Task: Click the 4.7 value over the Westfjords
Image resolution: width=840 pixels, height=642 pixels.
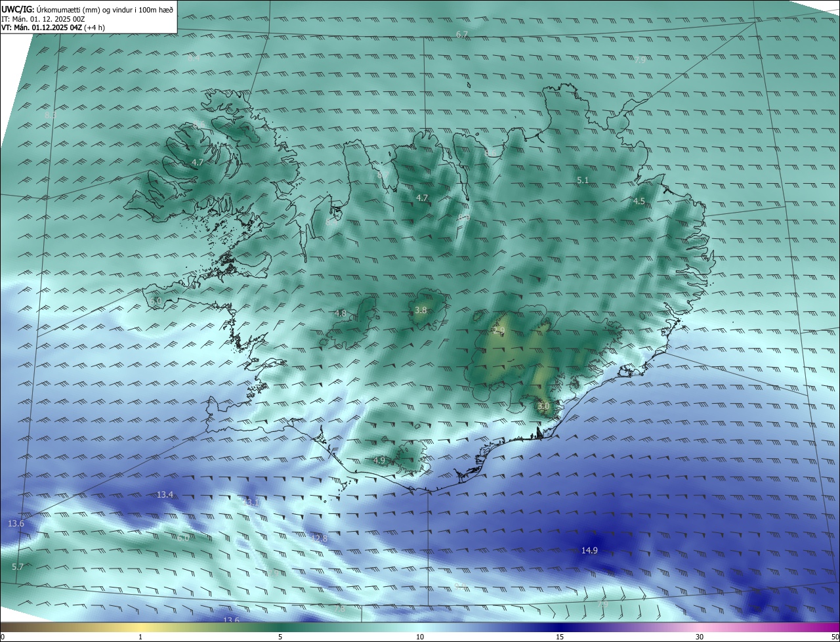Action: 198,162
